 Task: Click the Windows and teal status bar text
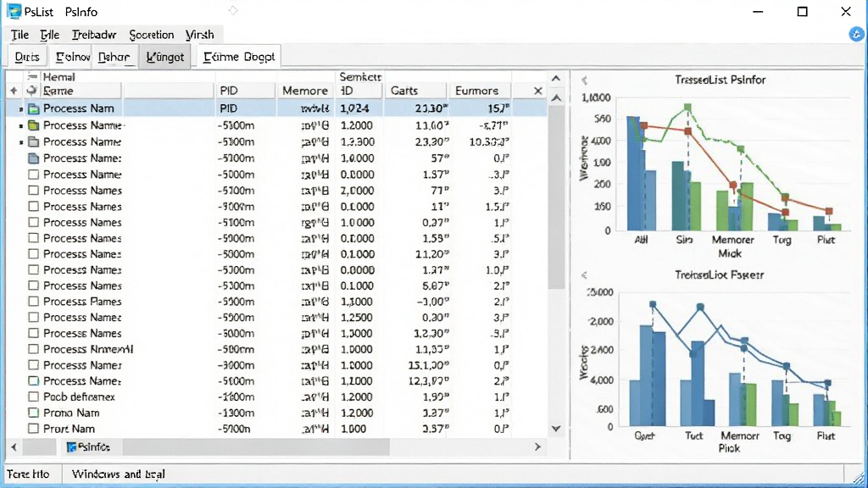pyautogui.click(x=118, y=474)
